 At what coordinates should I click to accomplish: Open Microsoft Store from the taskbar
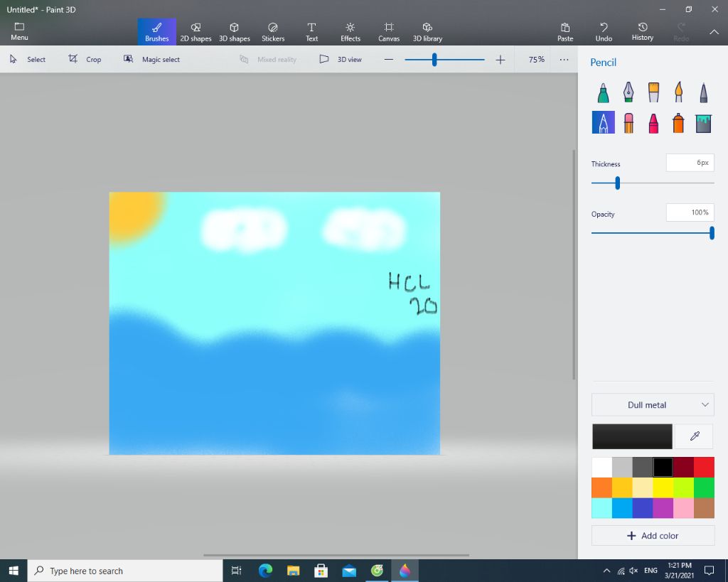(x=321, y=571)
